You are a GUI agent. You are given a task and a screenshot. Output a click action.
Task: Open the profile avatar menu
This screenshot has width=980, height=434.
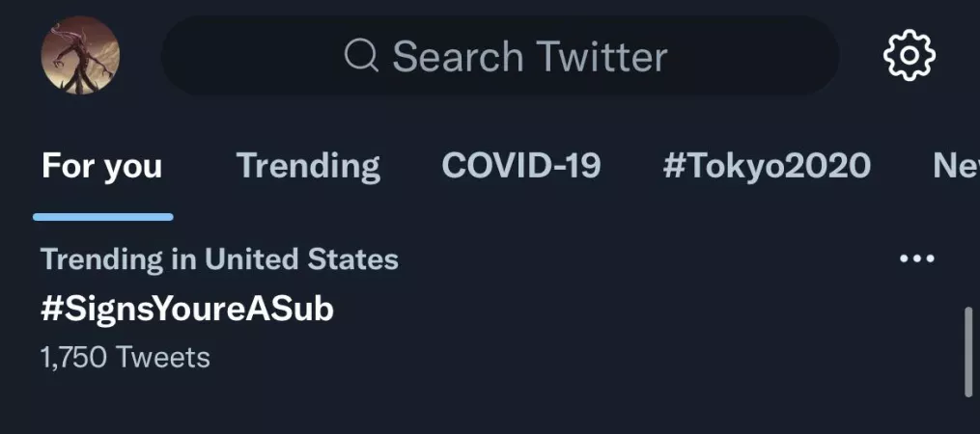click(x=80, y=55)
